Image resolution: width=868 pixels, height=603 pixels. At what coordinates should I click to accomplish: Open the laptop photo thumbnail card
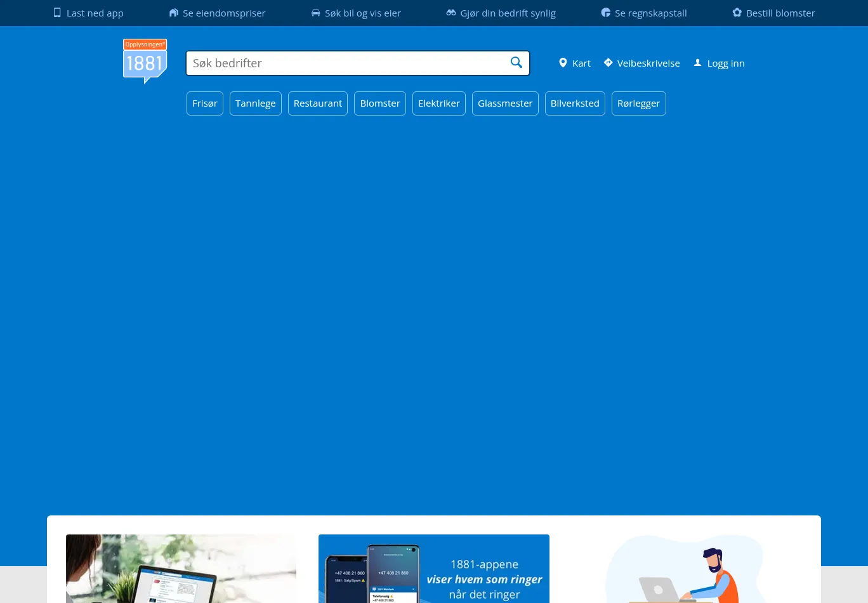tap(181, 569)
